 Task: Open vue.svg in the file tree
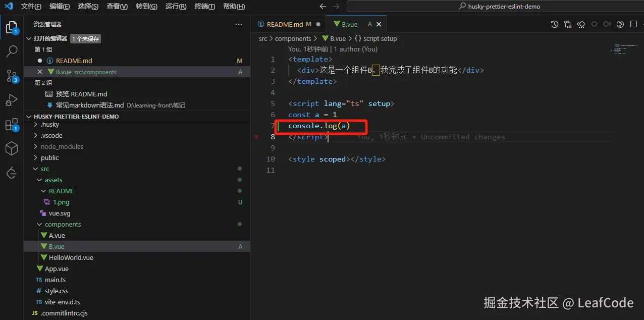137,213
